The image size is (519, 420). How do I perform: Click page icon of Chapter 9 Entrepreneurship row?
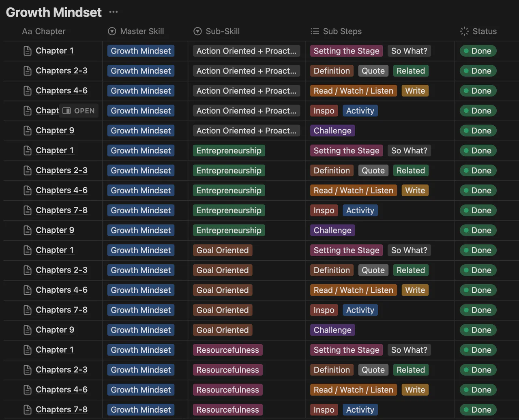[27, 230]
